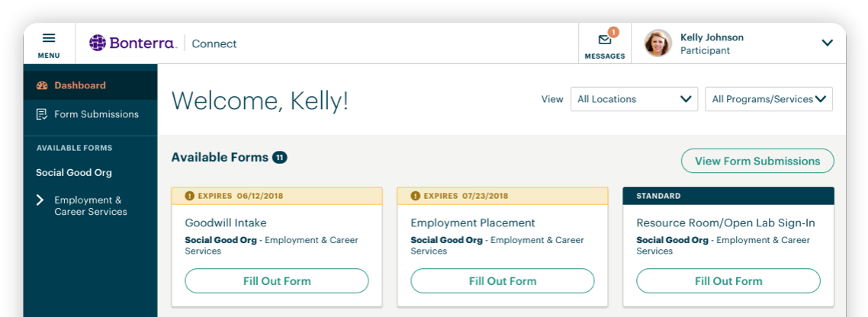868x317 pixels.
Task: Fill out the Resource Room/Open Lab Sign-In form
Action: 728,281
